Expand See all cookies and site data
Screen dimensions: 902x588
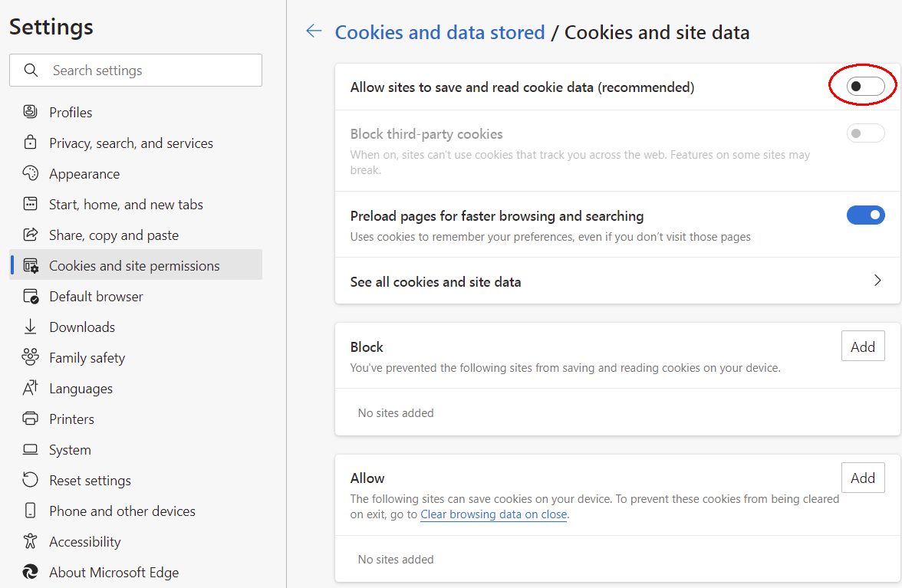click(877, 281)
